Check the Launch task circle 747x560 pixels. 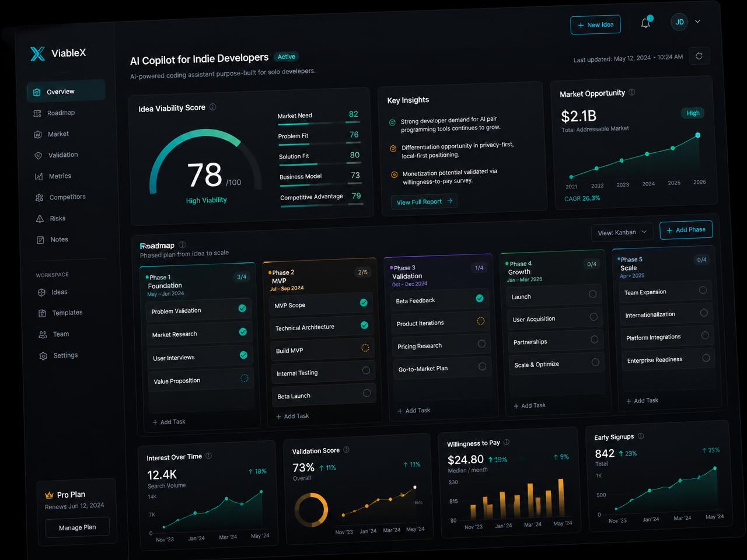tap(592, 294)
